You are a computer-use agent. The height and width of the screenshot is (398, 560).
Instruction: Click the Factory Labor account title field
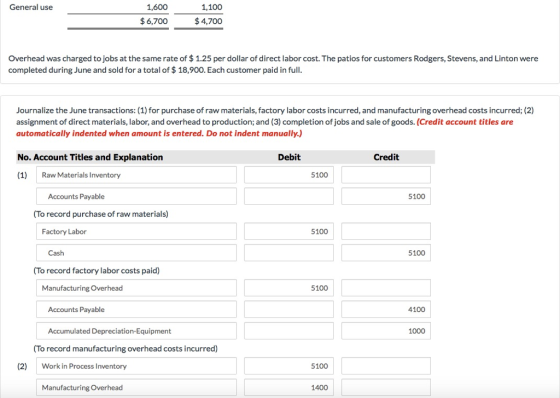click(136, 232)
